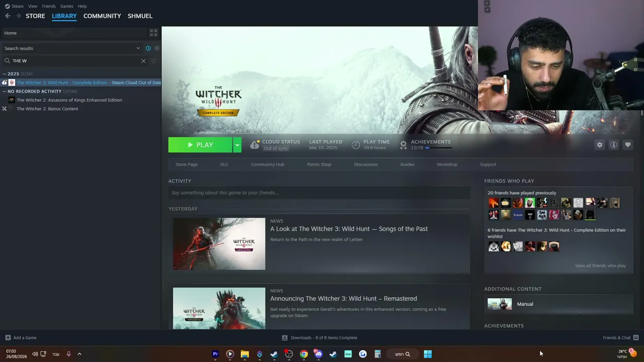Switch library to grid collections view
The height and width of the screenshot is (362, 644).
click(153, 33)
